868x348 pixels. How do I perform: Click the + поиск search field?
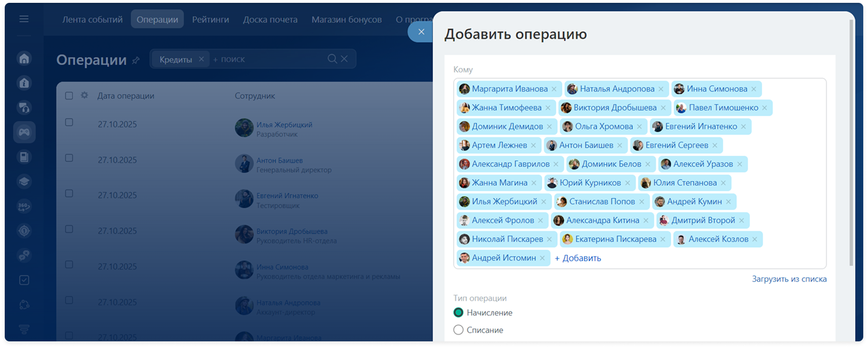point(266,59)
